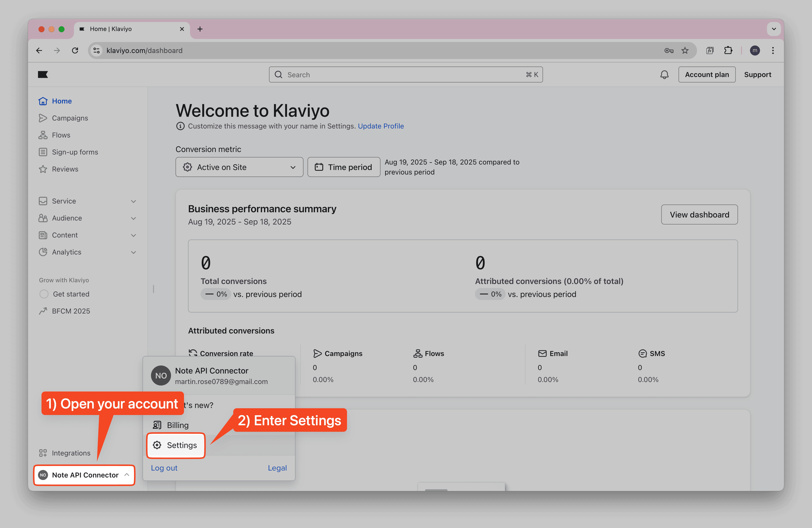Image resolution: width=812 pixels, height=528 pixels.
Task: Click the NO account avatar in popup
Action: point(161,375)
